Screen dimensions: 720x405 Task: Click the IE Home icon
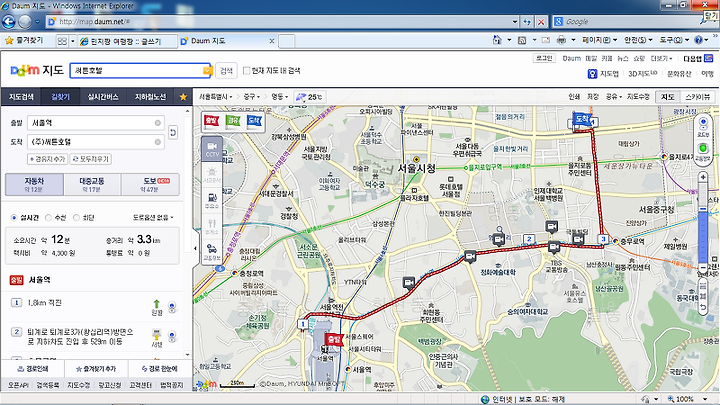coord(497,40)
